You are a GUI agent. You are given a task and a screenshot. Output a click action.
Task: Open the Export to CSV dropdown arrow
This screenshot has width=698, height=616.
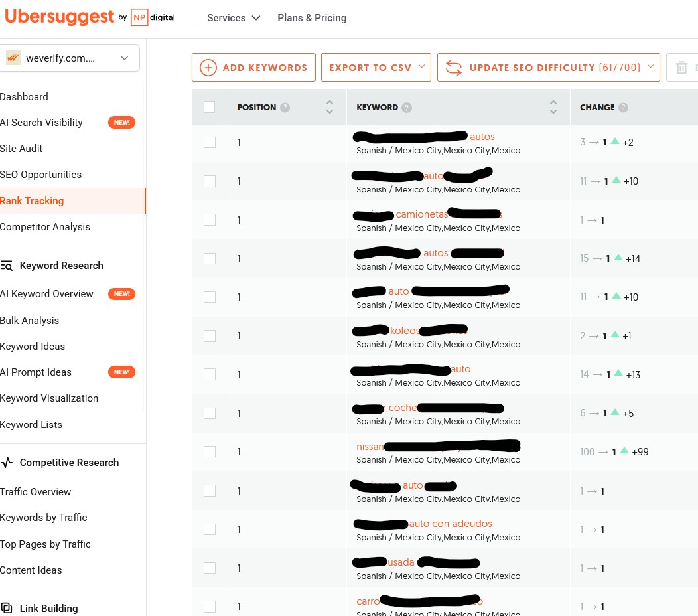point(422,67)
